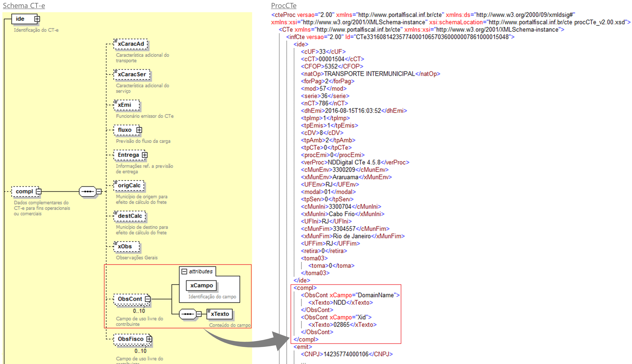Collapse minus box before xTexto element
The width and height of the screenshot is (632, 364).
(199, 314)
